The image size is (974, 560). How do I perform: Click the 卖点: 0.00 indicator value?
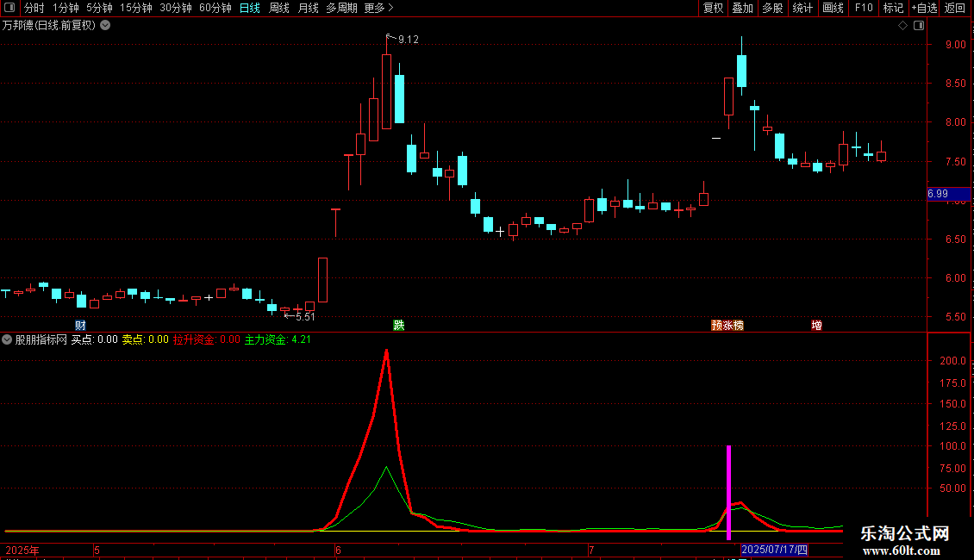tap(146, 339)
